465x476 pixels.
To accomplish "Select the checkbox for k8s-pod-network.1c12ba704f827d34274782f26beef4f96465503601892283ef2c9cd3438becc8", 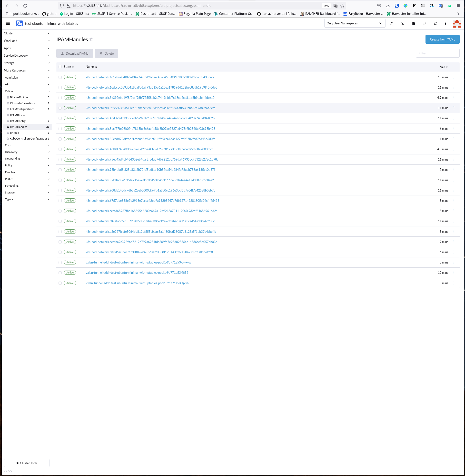I will [x=60, y=77].
